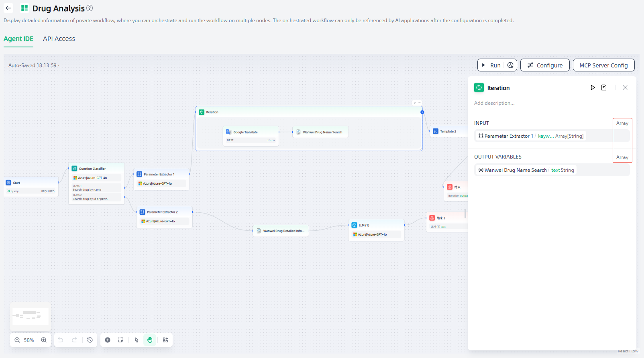
Task: Open Iteration node notes document icon
Action: pos(604,87)
